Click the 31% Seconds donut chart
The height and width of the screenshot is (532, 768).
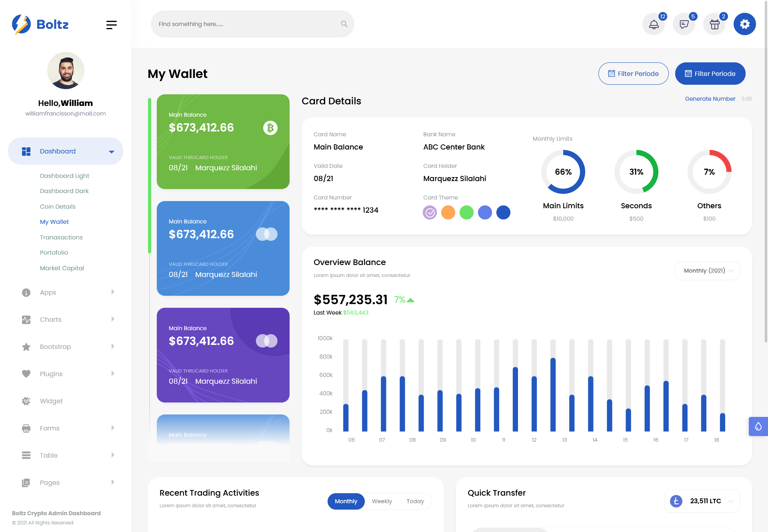(636, 172)
